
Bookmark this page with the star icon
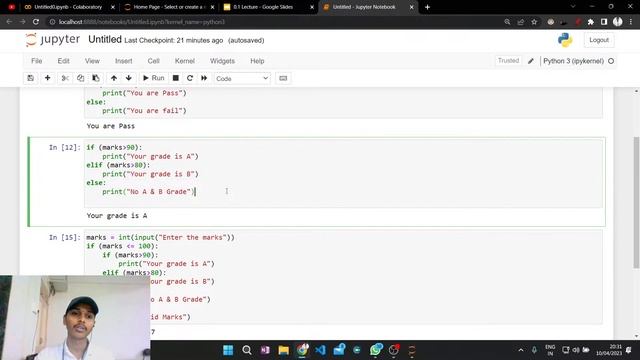534,22
